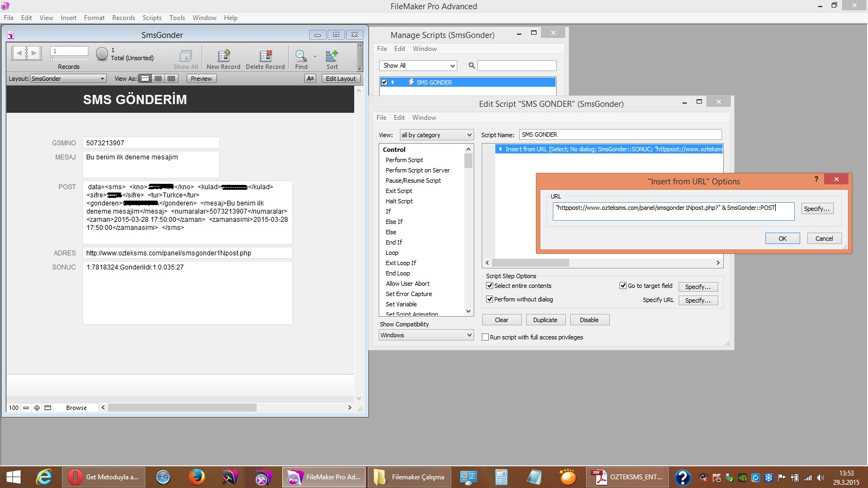Open the Show Compatibility Windows dropdown
The width and height of the screenshot is (868, 488).
[426, 335]
